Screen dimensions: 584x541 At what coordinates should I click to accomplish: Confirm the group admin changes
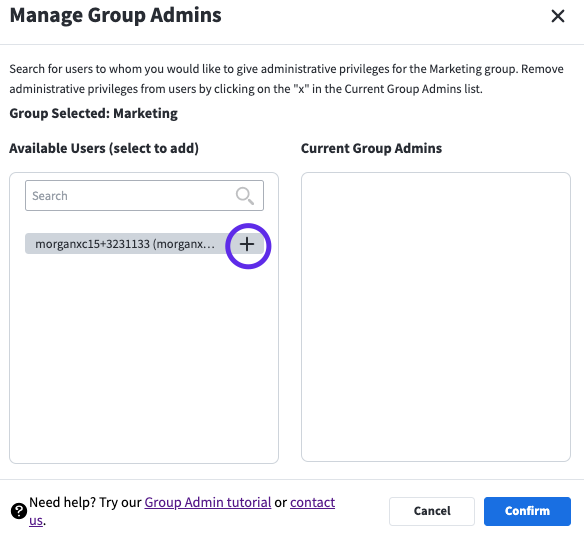click(527, 511)
